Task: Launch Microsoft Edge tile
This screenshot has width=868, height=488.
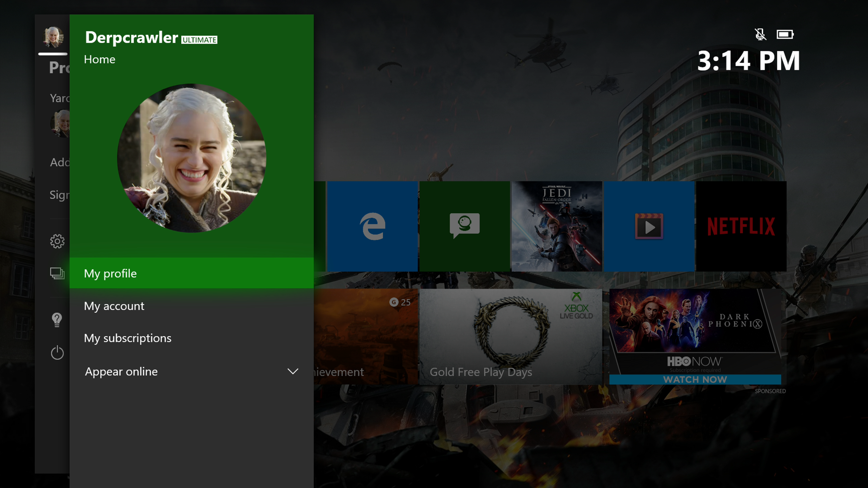Action: tap(372, 226)
